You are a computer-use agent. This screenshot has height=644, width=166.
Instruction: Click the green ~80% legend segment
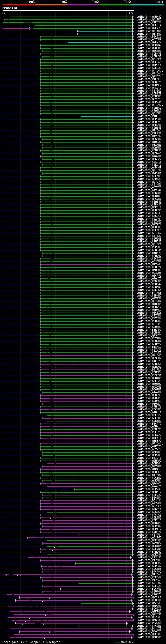click(115, 5)
